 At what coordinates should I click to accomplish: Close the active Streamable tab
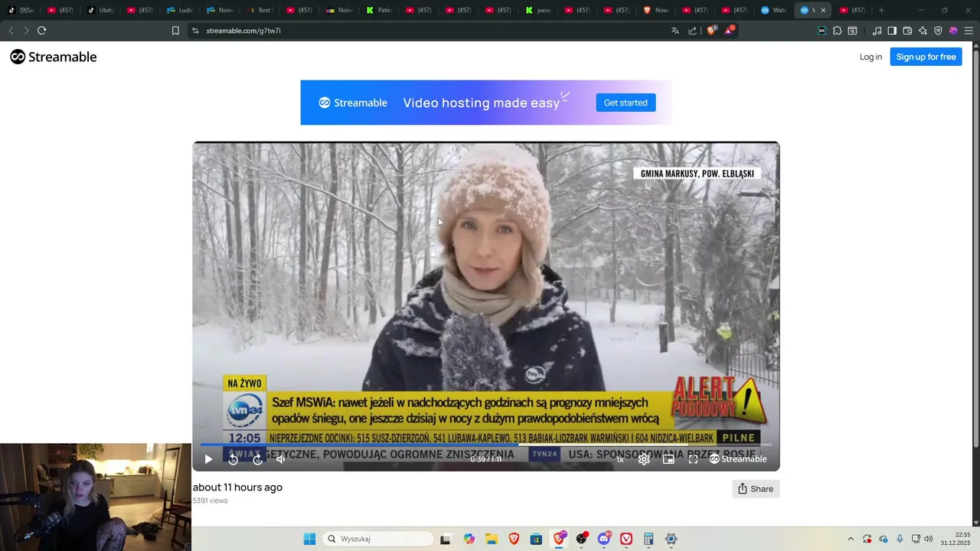pos(823,10)
